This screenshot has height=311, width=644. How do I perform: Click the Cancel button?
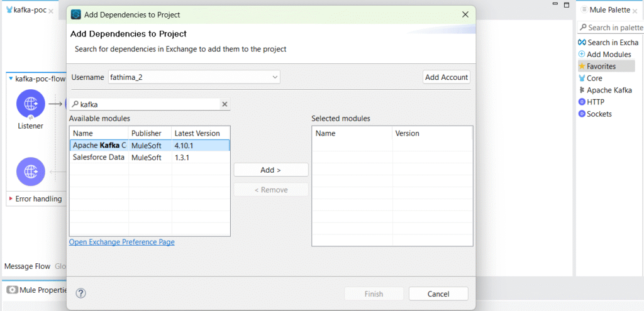pos(438,294)
